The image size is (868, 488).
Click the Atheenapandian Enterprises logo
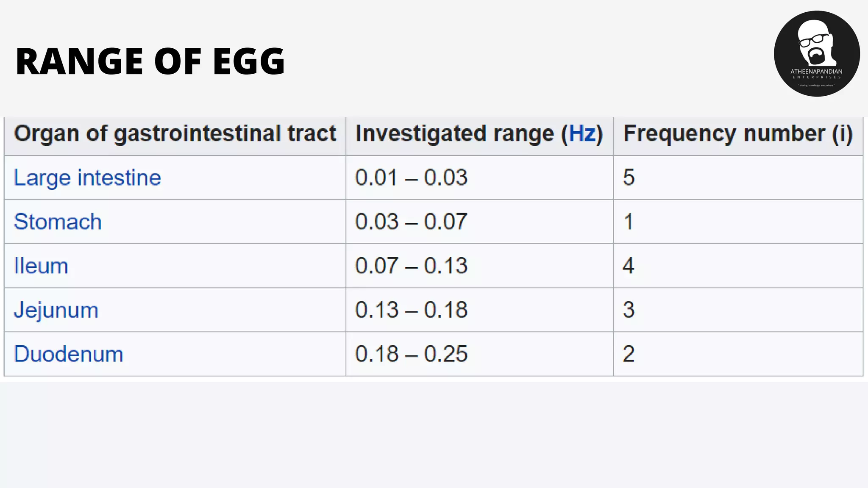(817, 54)
